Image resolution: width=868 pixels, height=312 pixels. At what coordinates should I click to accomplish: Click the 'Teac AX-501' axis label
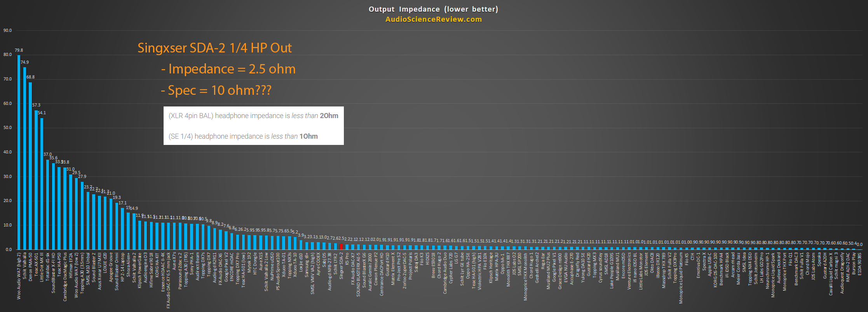(x=36, y=265)
